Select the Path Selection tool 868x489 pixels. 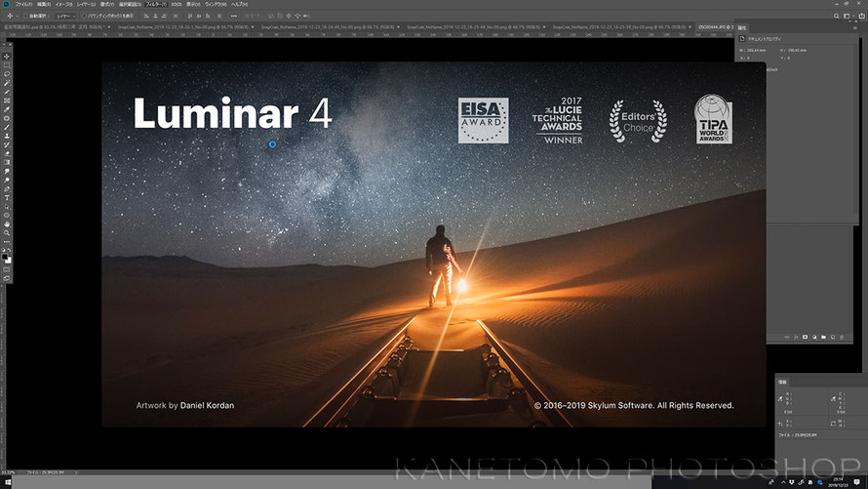(7, 207)
